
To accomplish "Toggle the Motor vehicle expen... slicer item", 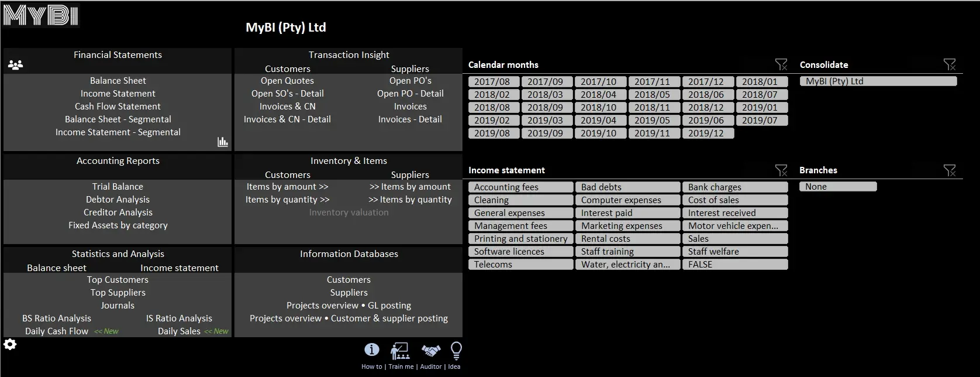I will pyautogui.click(x=735, y=226).
